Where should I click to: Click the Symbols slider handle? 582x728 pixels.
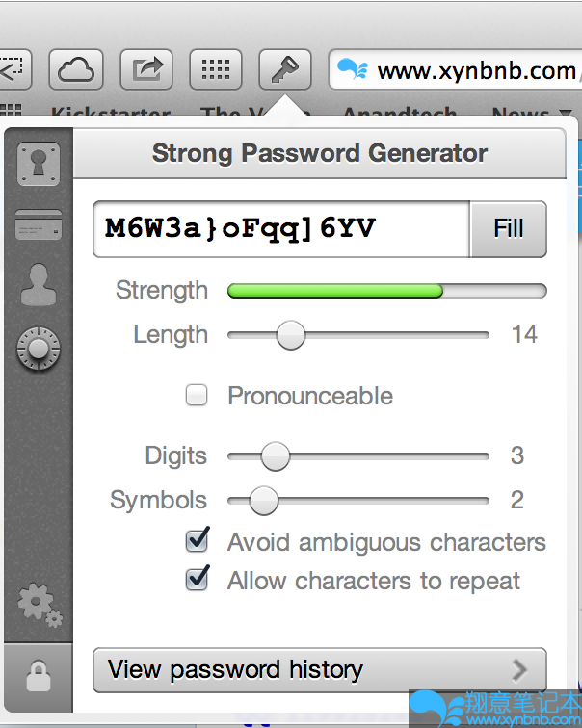click(x=263, y=501)
